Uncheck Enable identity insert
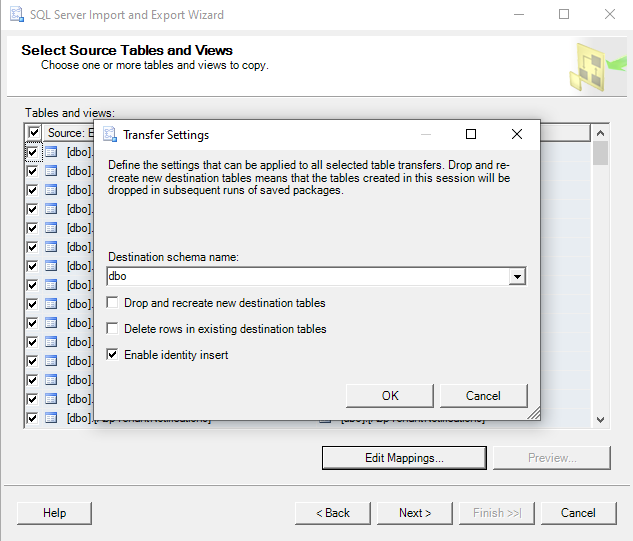633x541 pixels. (112, 354)
